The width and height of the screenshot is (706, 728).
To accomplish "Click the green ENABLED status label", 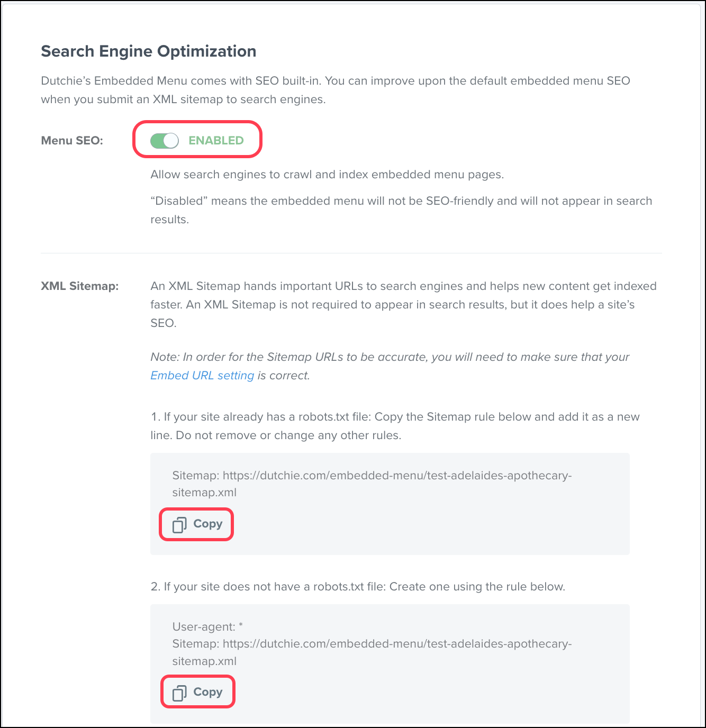I will (216, 140).
